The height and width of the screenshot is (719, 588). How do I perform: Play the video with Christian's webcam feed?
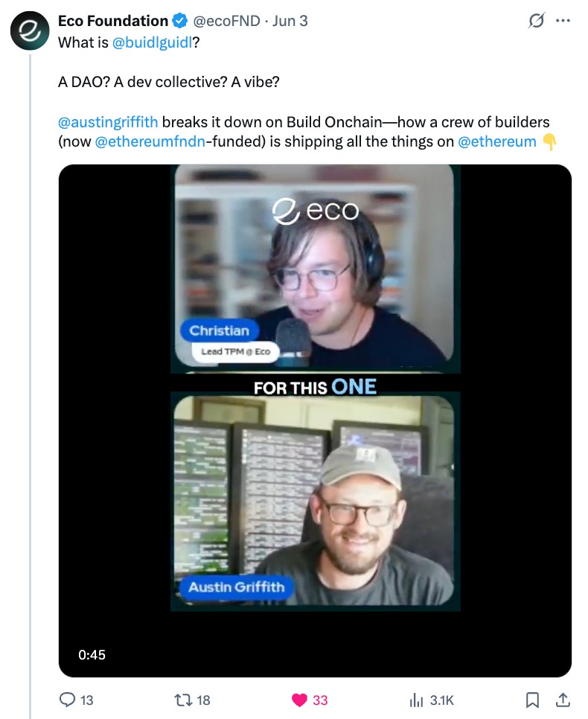pos(315,269)
